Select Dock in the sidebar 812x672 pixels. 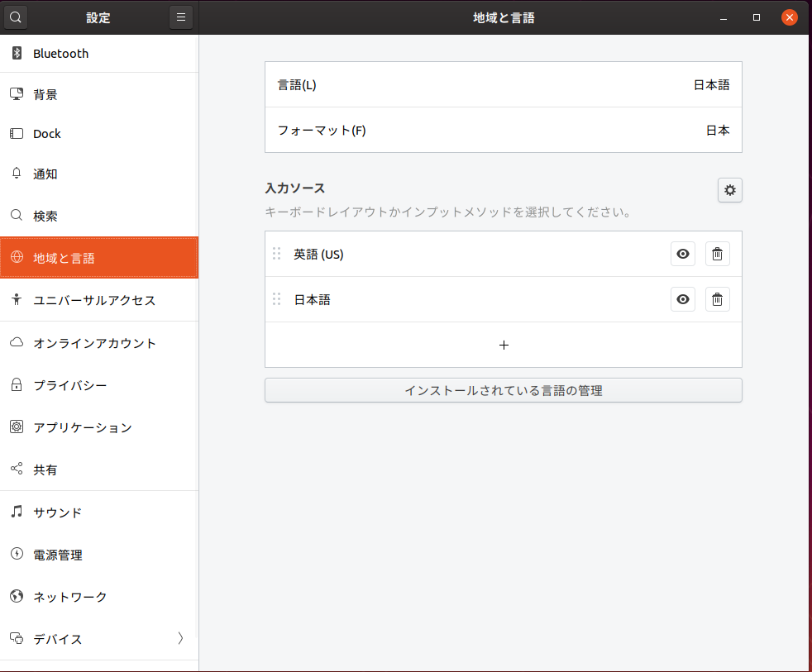click(x=99, y=134)
